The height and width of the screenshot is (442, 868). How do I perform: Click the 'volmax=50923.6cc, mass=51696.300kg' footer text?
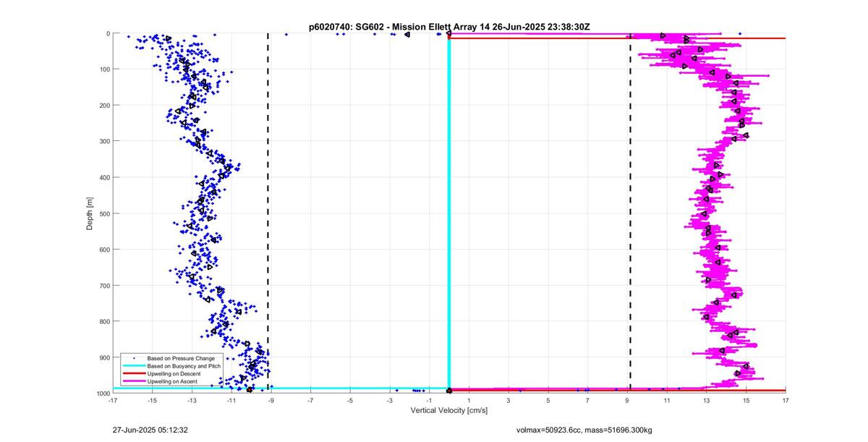click(x=584, y=430)
